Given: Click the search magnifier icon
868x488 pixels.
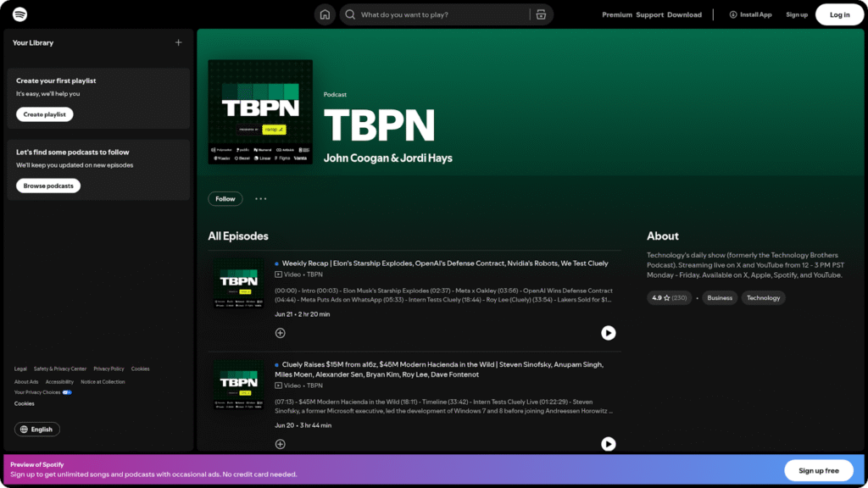Looking at the screenshot, I should point(350,14).
